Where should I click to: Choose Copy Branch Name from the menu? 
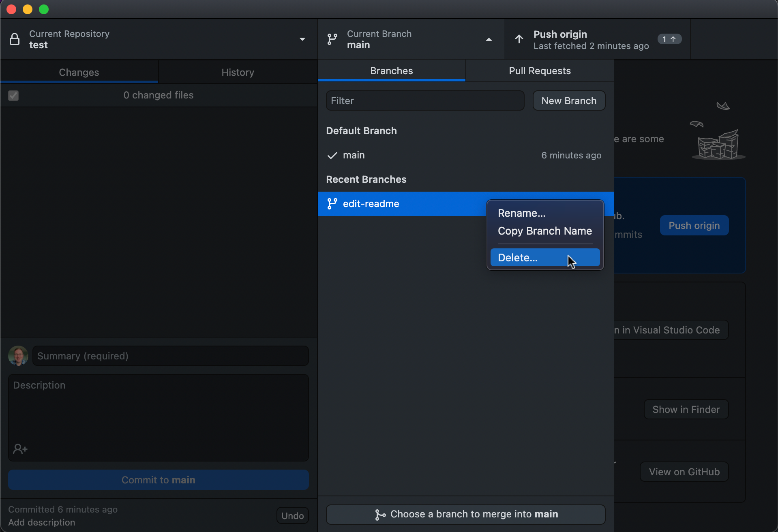click(x=544, y=231)
